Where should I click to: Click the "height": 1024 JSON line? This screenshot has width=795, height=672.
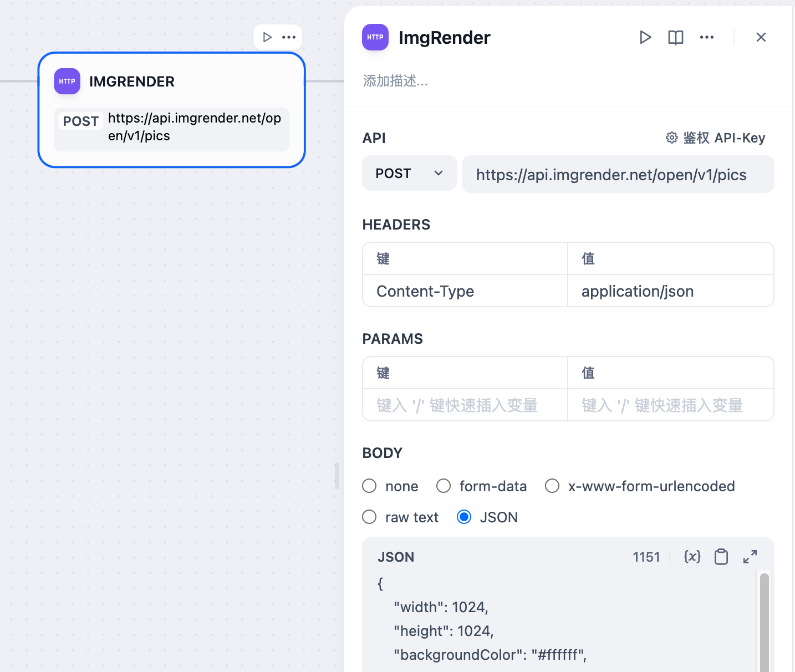(444, 631)
